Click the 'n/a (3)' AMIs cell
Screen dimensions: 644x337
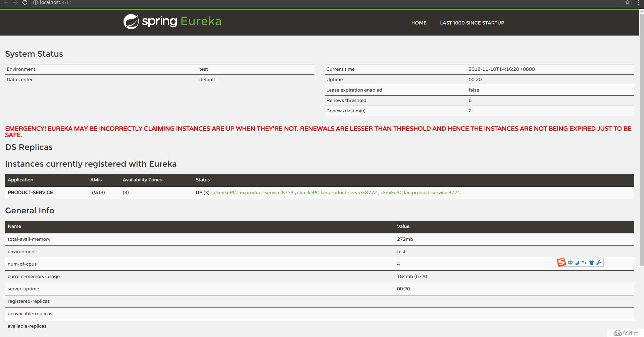click(x=98, y=192)
